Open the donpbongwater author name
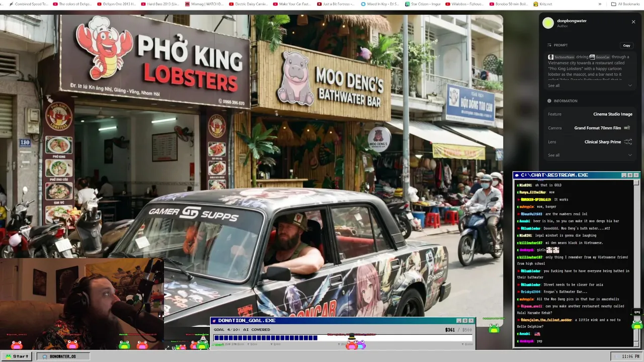The height and width of the screenshot is (362, 644). (x=572, y=21)
